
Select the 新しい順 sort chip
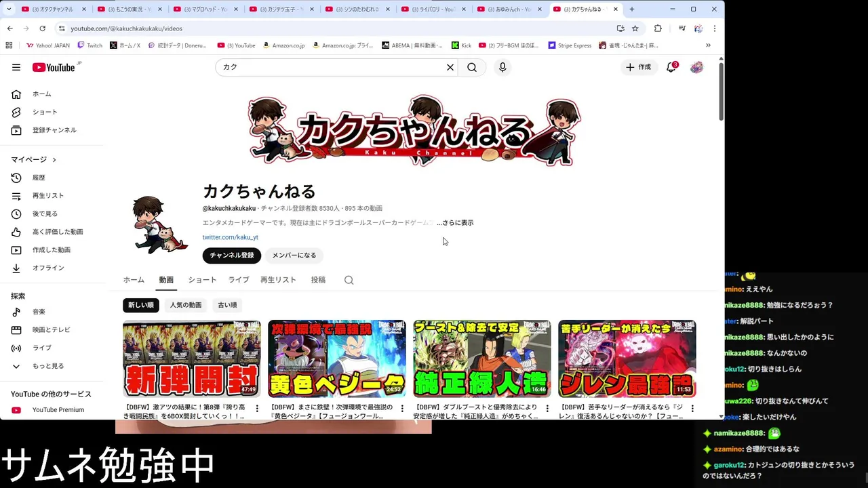click(x=141, y=305)
